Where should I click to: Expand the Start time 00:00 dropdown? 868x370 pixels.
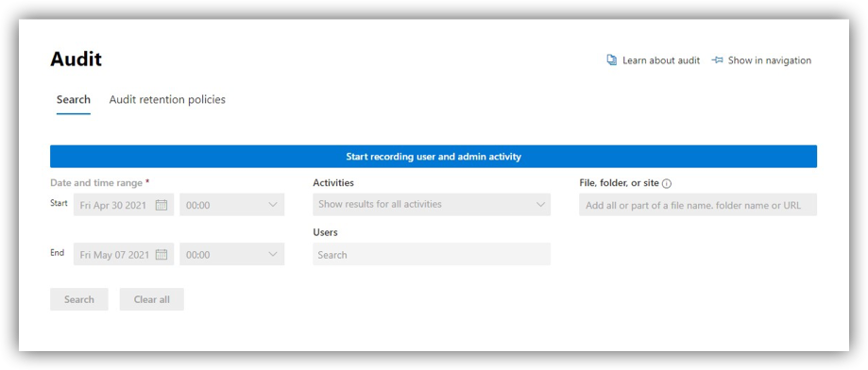click(232, 205)
